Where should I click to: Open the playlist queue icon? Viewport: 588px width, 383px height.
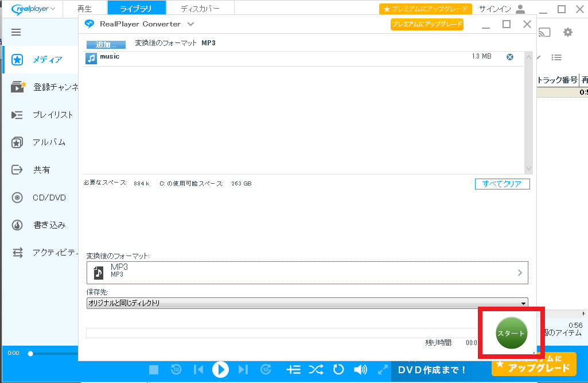coord(294,370)
